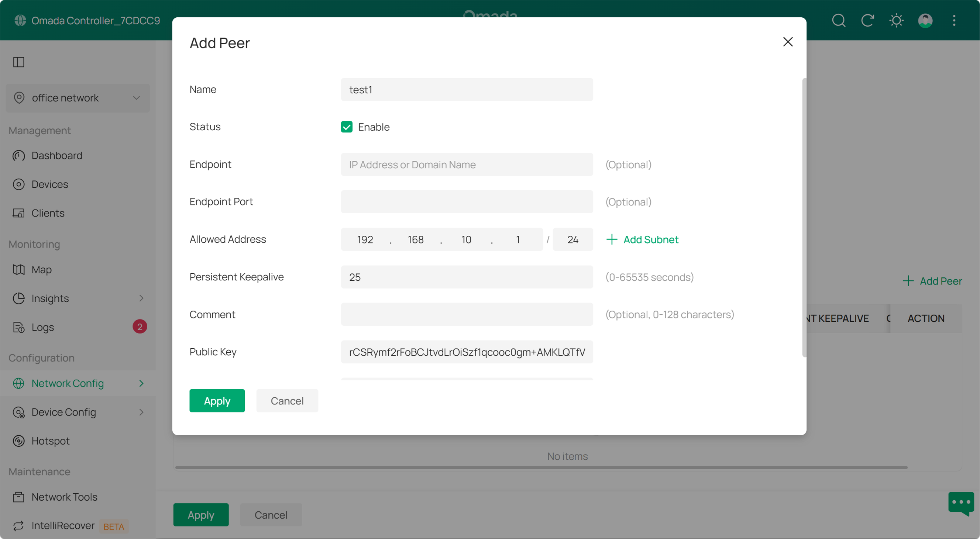Go to Clients page
The height and width of the screenshot is (539, 980).
click(x=78, y=213)
